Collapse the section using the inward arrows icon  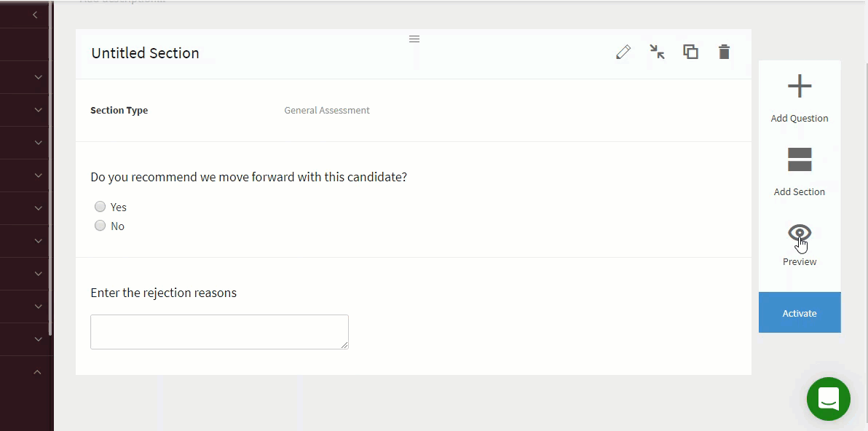[657, 52]
